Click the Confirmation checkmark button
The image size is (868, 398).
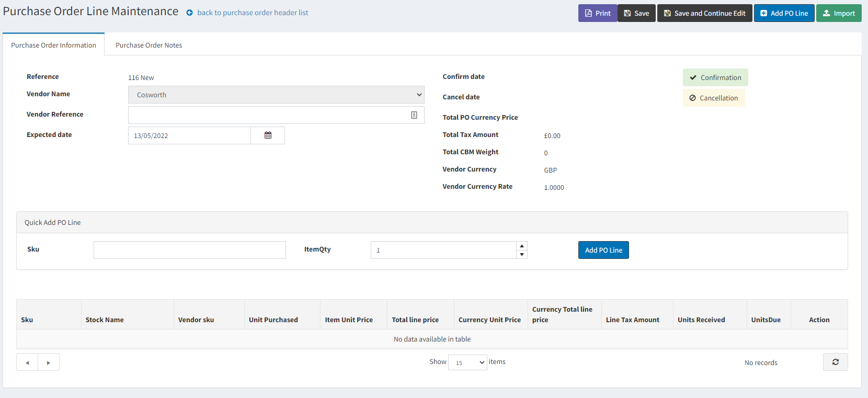point(715,77)
